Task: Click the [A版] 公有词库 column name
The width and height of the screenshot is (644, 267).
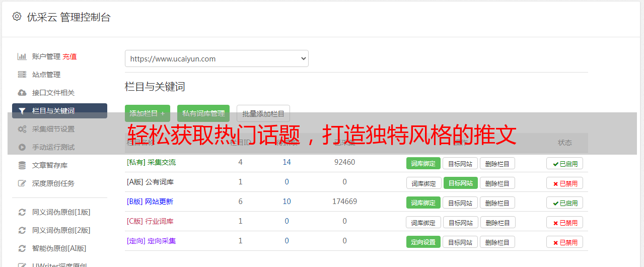Action: (150, 182)
